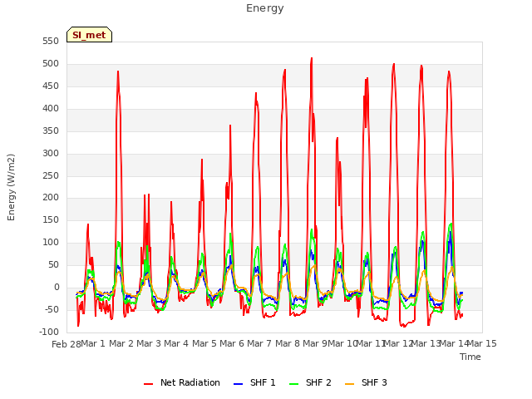Screen dimensions: 532x399
Task: Click the y-axis label 'Energy (W/m2)'
Action: pos(11,187)
